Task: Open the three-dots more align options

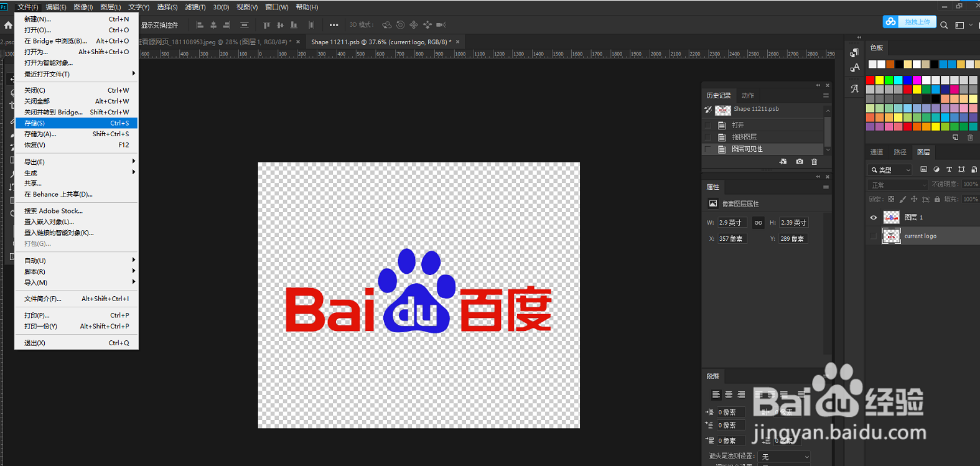Action: (x=334, y=25)
